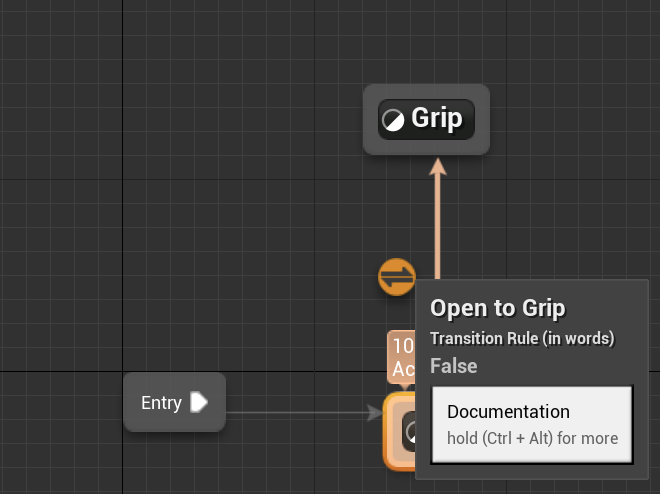Click the left edge of the Entry node
Viewport: 660px width, 494px height.
(x=128, y=402)
